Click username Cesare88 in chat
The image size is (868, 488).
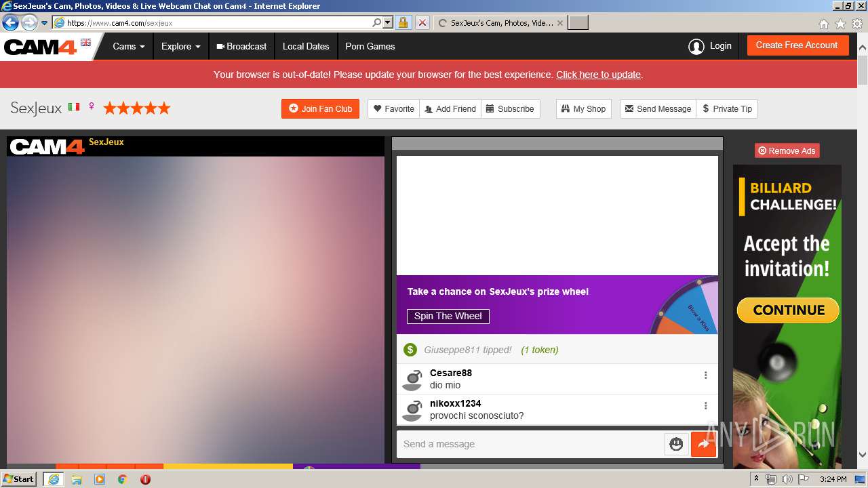(451, 373)
